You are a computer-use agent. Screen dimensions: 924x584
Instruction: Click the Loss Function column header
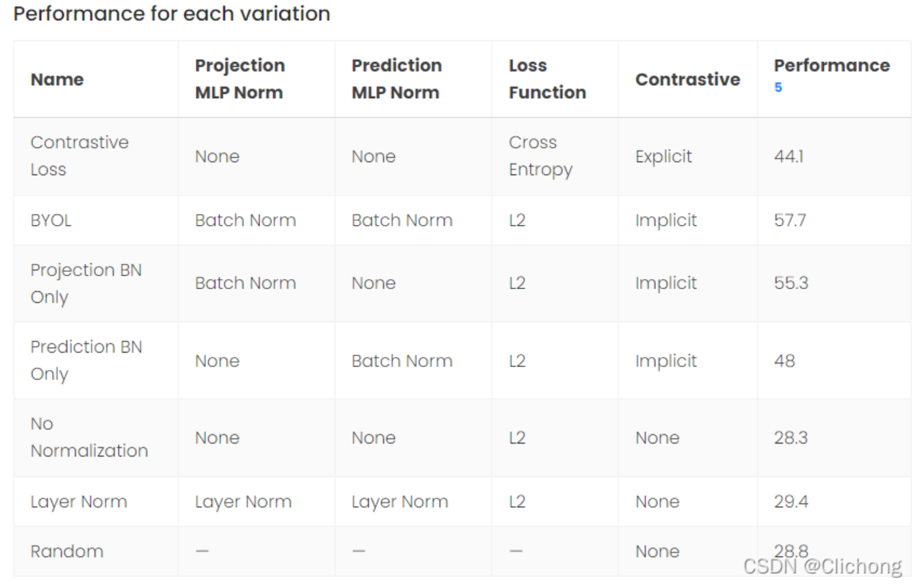click(546, 79)
